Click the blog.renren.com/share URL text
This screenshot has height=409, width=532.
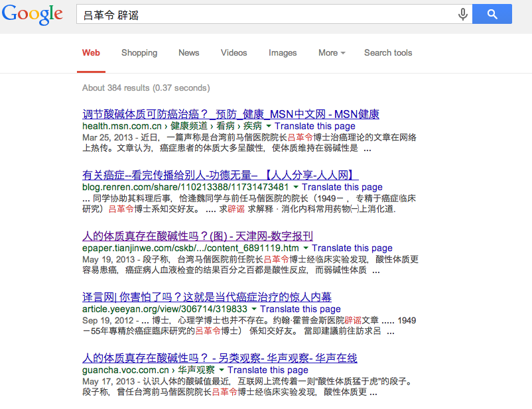point(185,187)
